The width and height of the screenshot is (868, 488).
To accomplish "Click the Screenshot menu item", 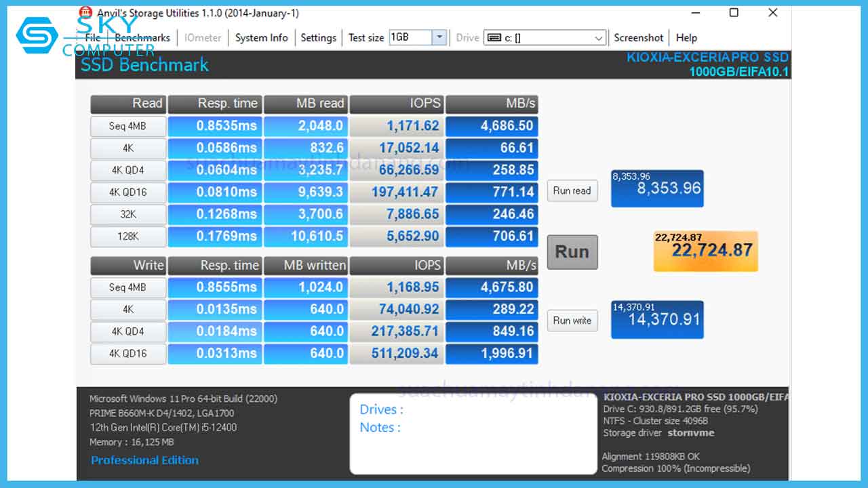I will point(638,38).
